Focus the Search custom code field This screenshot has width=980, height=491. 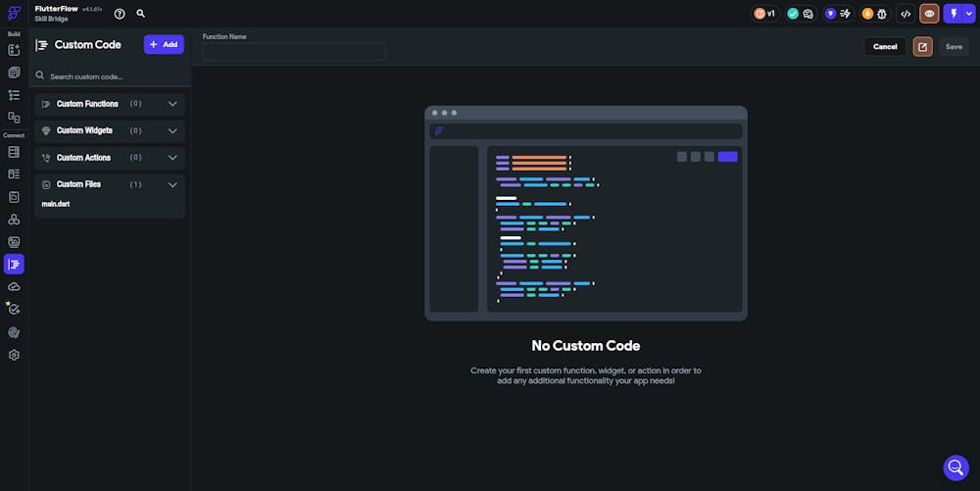click(x=110, y=76)
